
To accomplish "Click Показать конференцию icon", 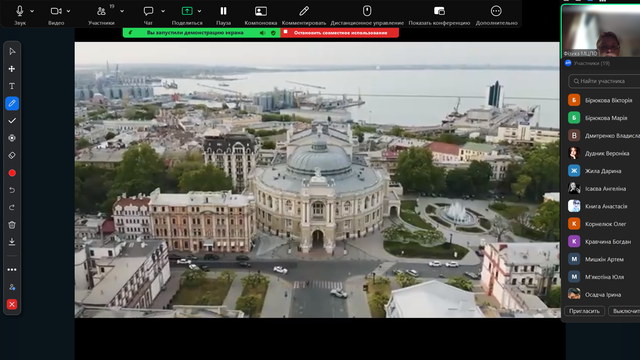I will [x=439, y=11].
